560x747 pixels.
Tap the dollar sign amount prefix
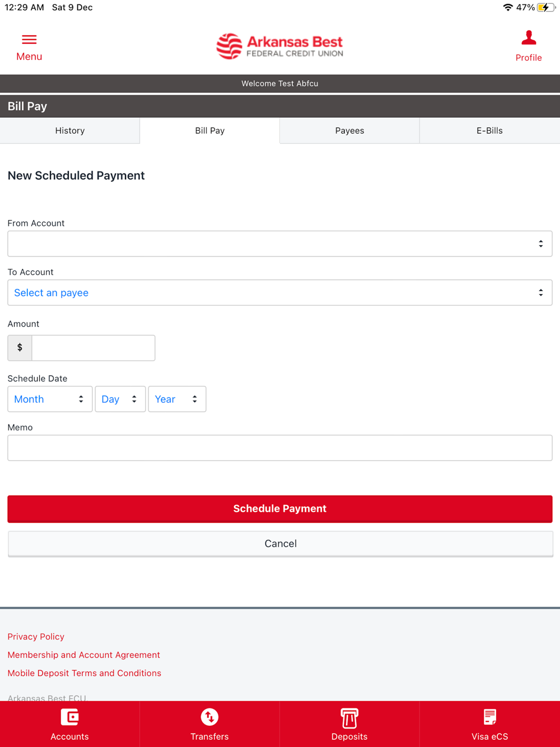pyautogui.click(x=20, y=348)
